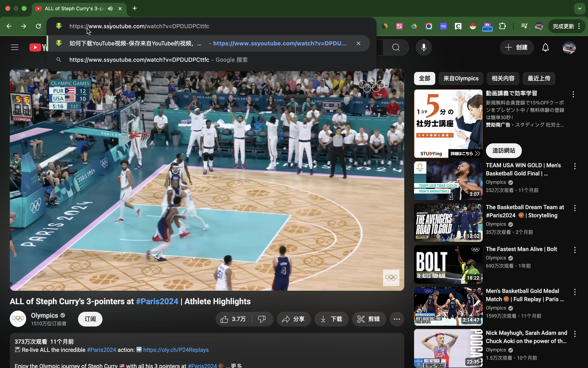This screenshot has height=368, width=588.
Task: Open the YouTube hamburger guide menu
Action: 14,47
